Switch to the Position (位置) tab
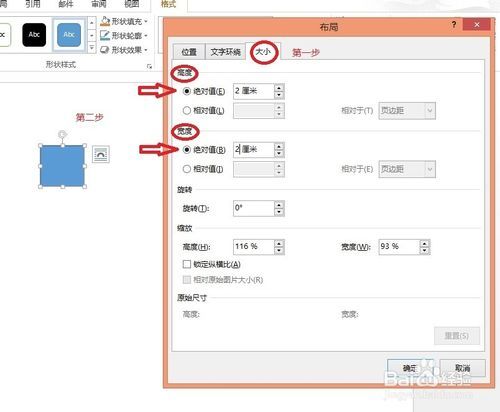The image size is (500, 412). pos(189,52)
